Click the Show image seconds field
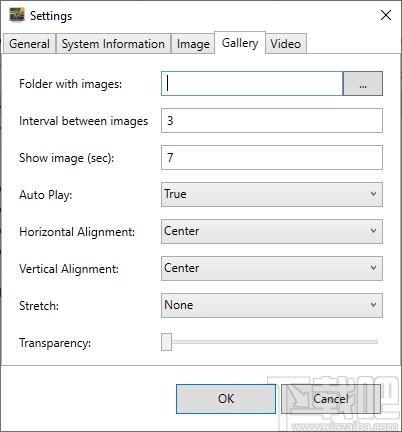 click(x=272, y=157)
